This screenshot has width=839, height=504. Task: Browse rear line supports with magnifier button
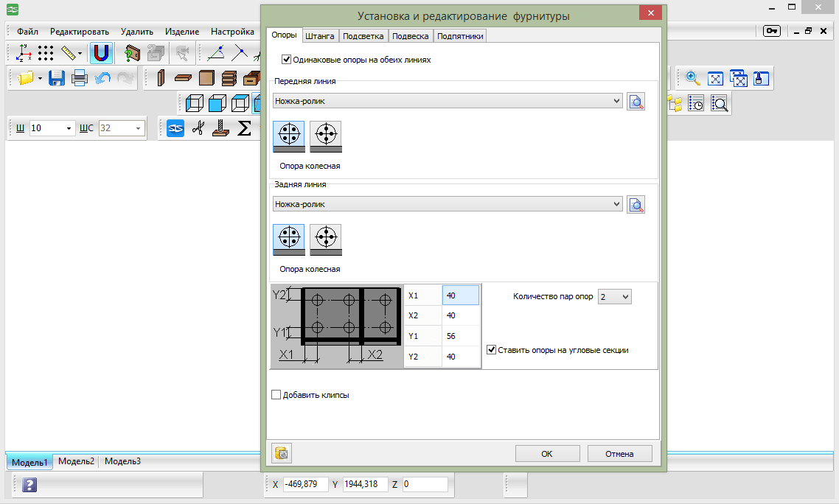pyautogui.click(x=636, y=204)
